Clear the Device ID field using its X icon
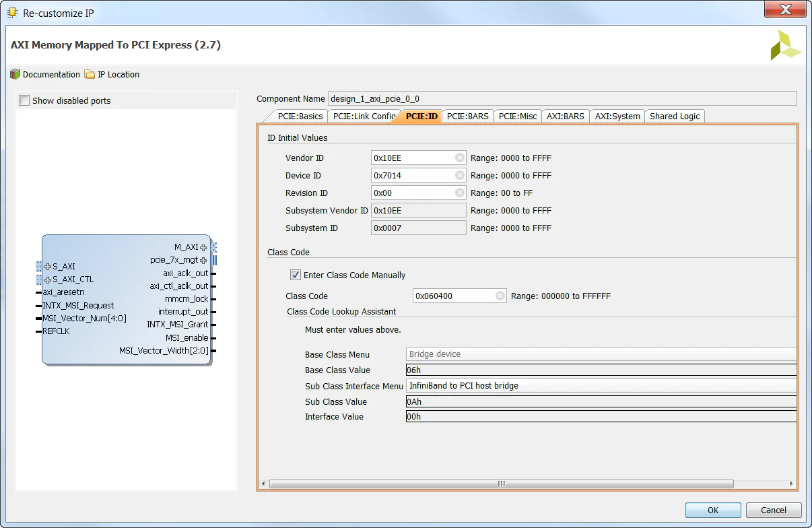The height and width of the screenshot is (528, 812). (460, 175)
